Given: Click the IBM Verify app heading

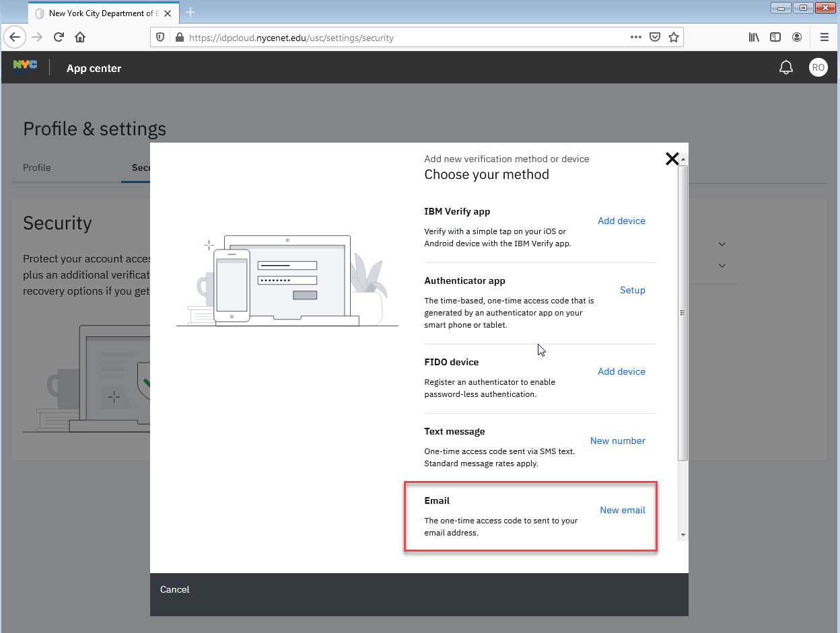Looking at the screenshot, I should 457,211.
